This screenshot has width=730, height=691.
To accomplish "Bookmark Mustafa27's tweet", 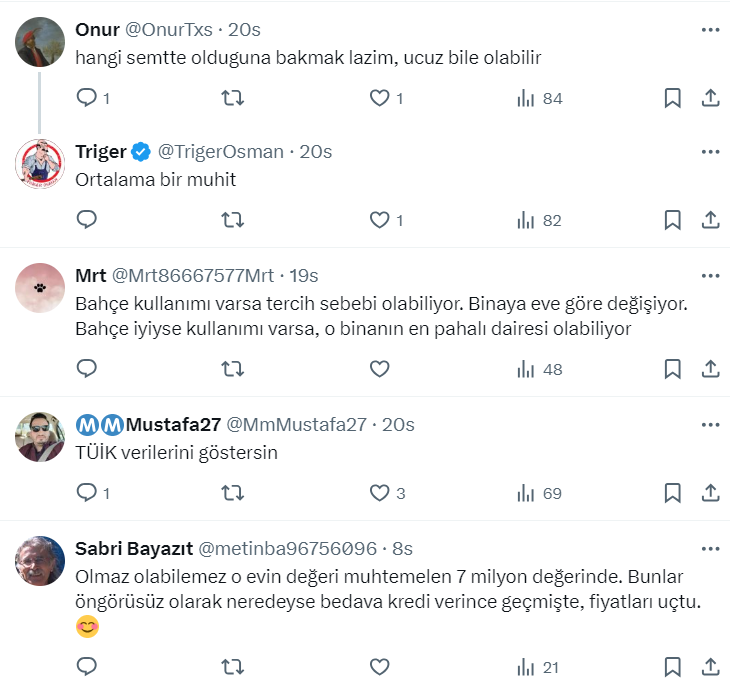I will [x=673, y=493].
